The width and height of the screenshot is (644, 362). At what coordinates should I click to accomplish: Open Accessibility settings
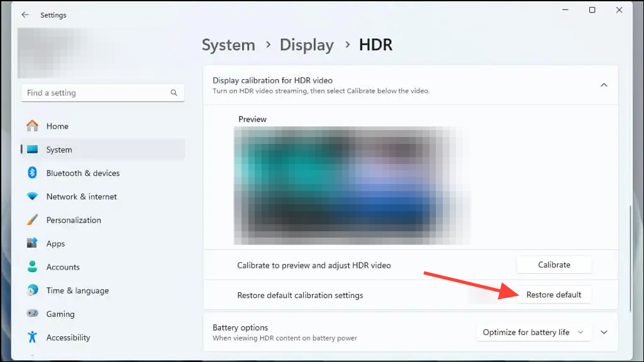(x=67, y=337)
